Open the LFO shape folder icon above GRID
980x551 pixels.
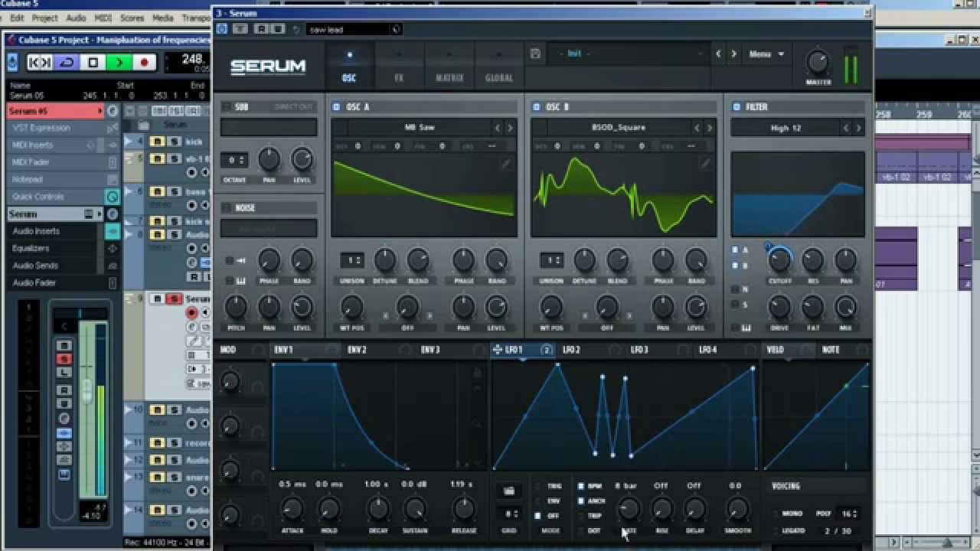click(x=509, y=491)
